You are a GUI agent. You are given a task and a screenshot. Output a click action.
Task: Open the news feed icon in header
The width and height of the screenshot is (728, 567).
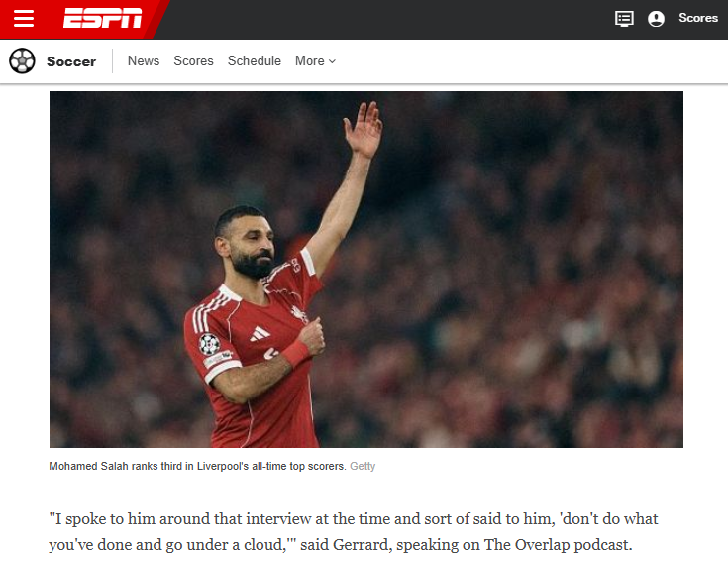tap(624, 19)
